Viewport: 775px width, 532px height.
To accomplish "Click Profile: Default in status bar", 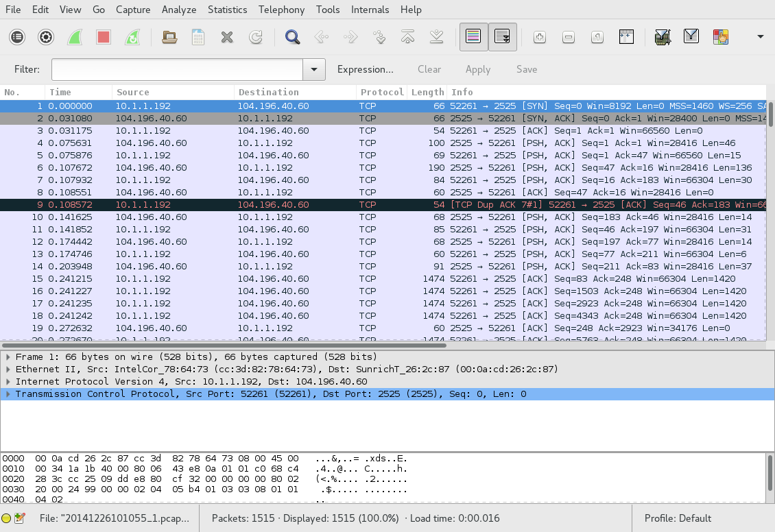I will click(678, 518).
